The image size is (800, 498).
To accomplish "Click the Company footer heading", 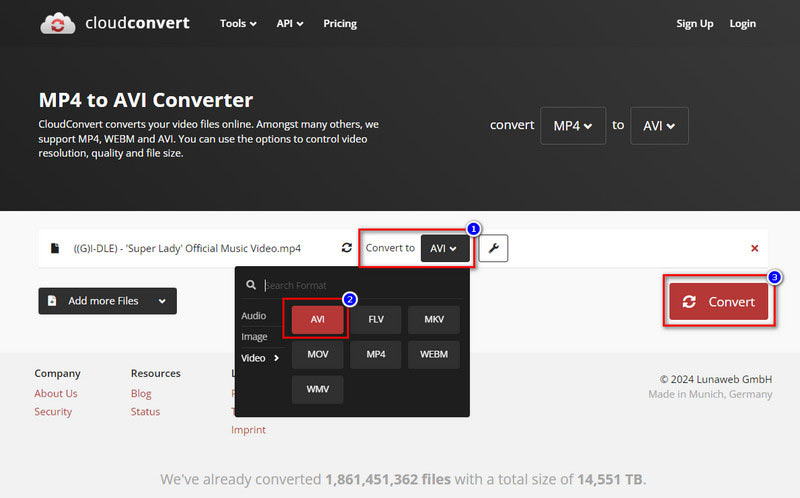I will [x=57, y=374].
